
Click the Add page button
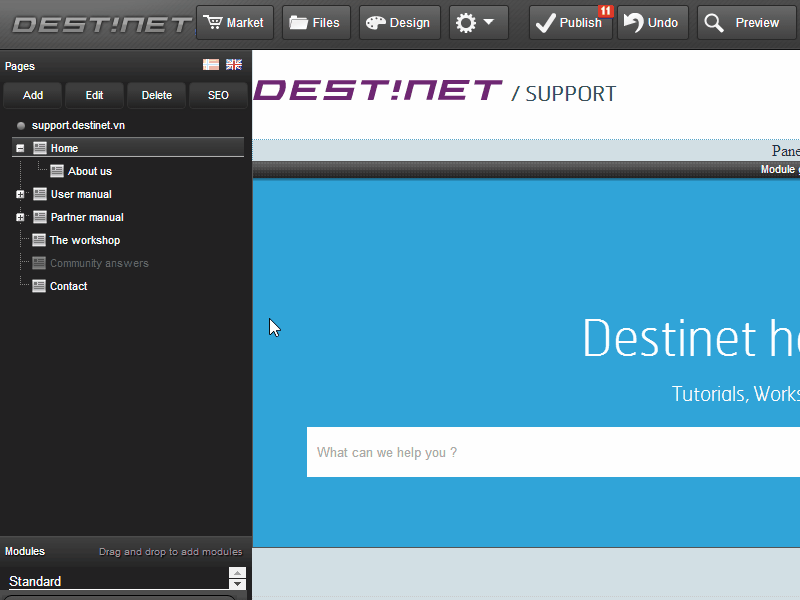(33, 95)
